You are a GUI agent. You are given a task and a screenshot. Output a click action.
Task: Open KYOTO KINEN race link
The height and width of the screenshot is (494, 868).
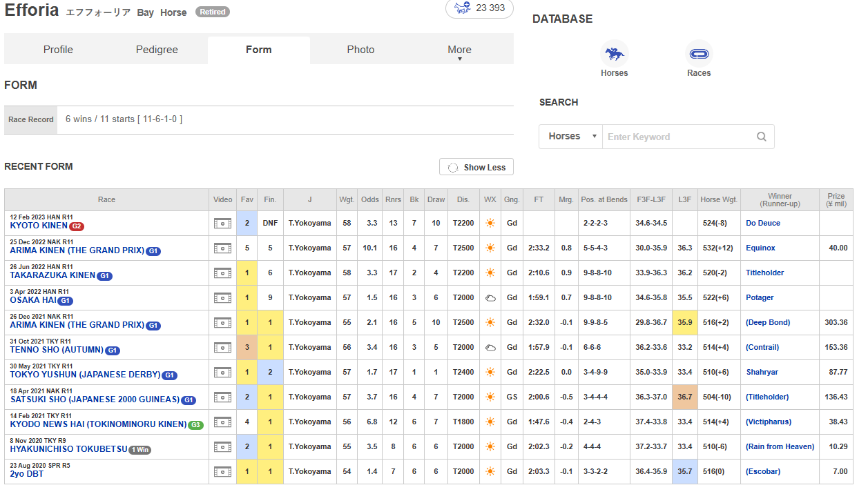tap(39, 226)
